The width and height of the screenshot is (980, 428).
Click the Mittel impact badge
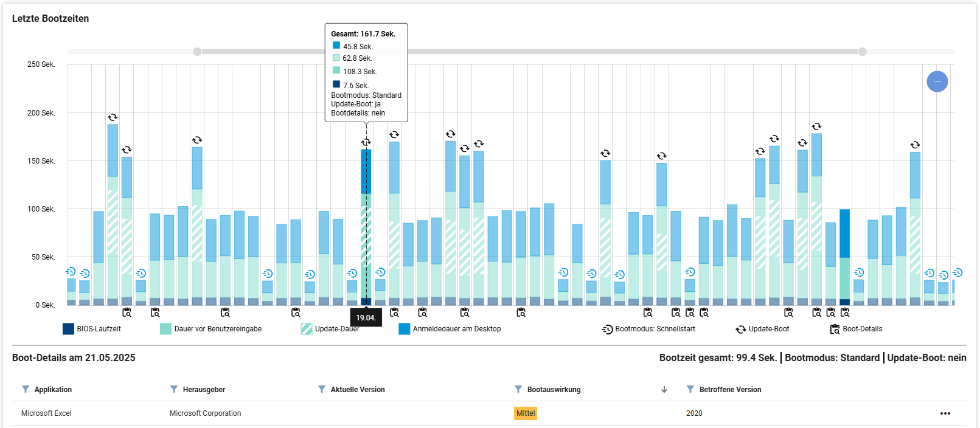click(526, 413)
